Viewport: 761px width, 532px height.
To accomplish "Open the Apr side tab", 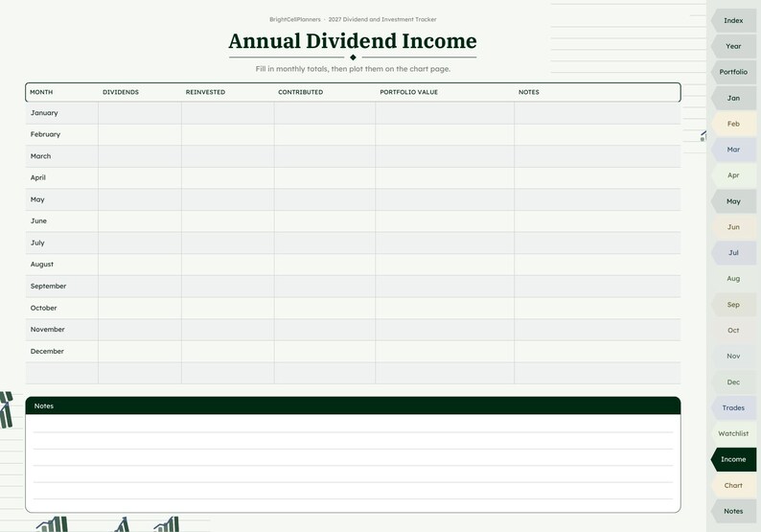I will coord(733,175).
